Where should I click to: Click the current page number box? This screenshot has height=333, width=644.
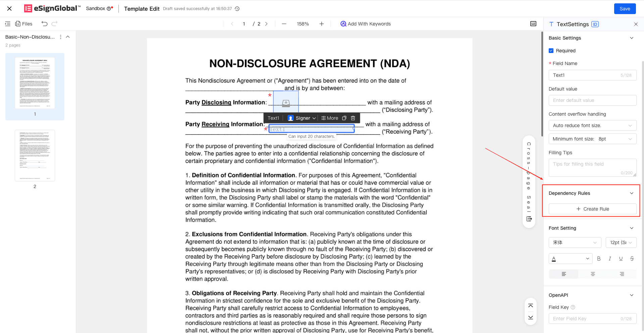click(244, 24)
